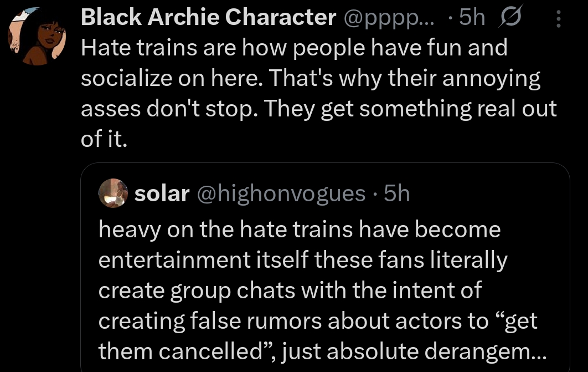
Task: Open the Black Archie Character display name
Action: pyautogui.click(x=208, y=18)
